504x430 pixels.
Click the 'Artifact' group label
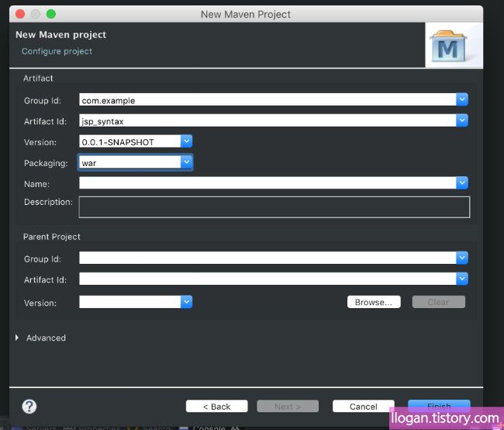tap(38, 78)
